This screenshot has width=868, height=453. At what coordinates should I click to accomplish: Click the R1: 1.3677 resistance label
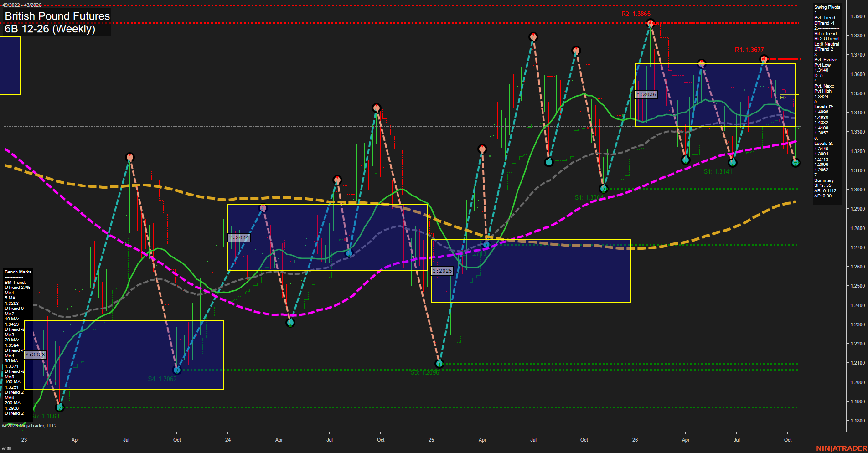749,50
